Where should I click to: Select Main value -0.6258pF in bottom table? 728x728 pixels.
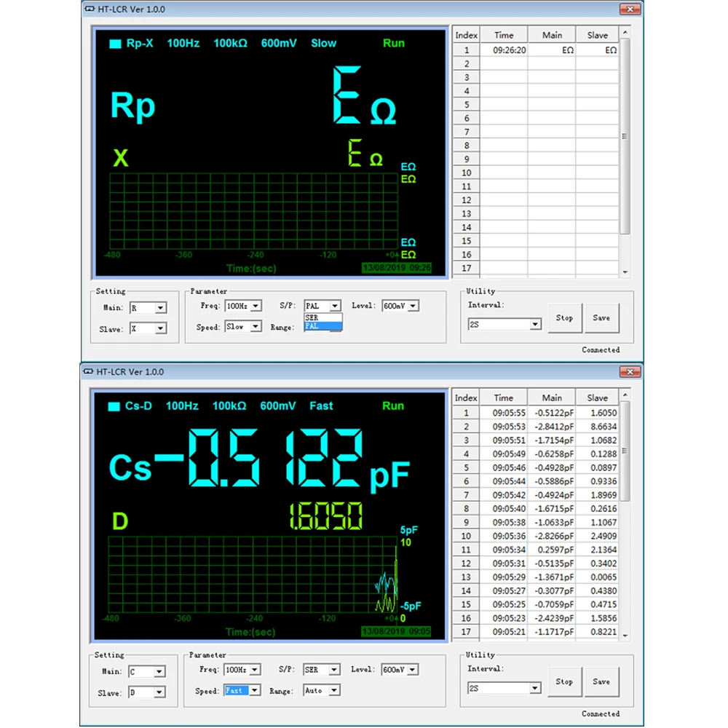(x=552, y=454)
